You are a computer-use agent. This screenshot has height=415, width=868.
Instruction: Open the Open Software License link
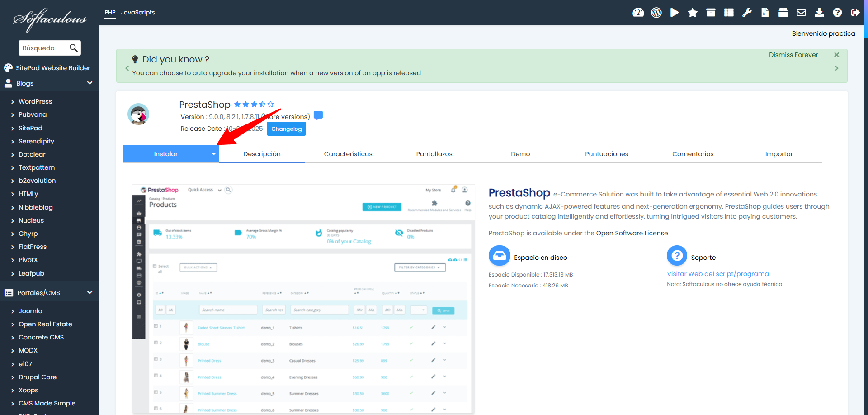632,233
